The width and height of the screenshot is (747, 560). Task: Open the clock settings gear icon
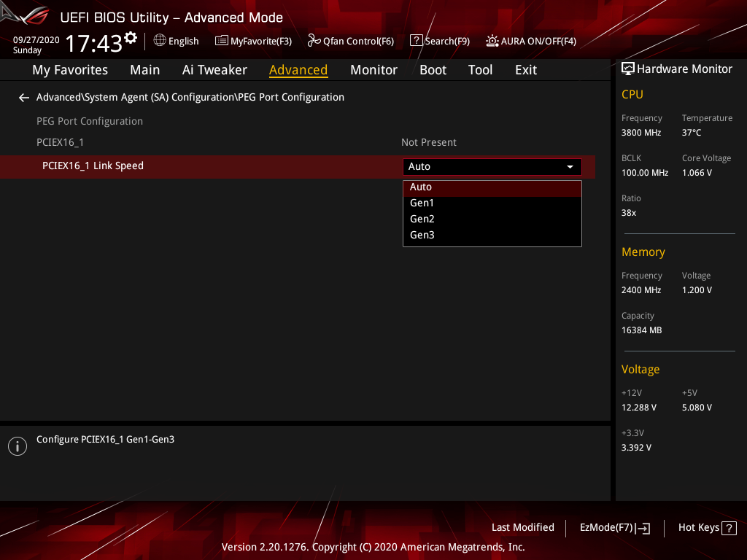click(131, 38)
